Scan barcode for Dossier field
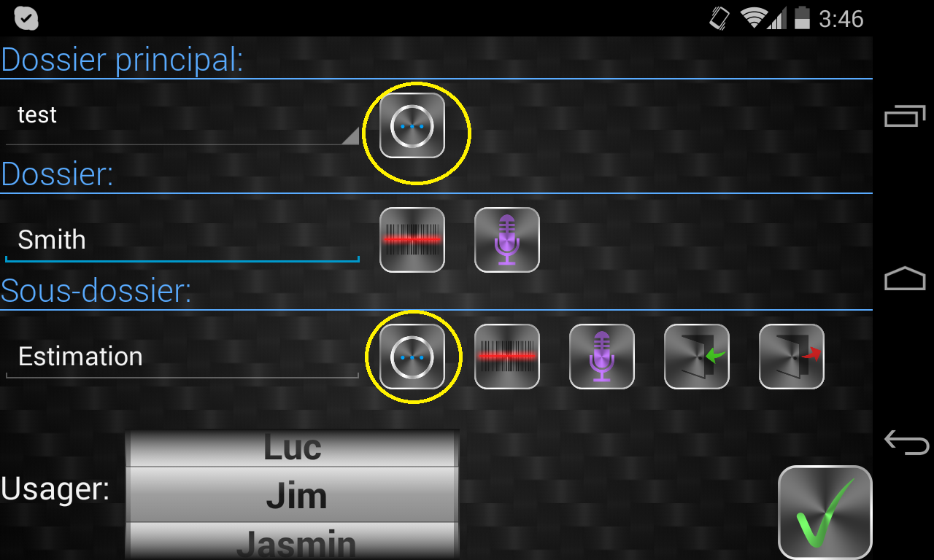The image size is (934, 560). coord(412,240)
